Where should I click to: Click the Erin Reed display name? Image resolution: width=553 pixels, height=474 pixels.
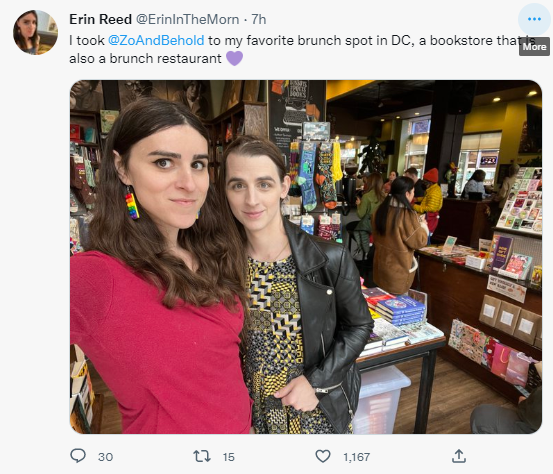(100, 19)
